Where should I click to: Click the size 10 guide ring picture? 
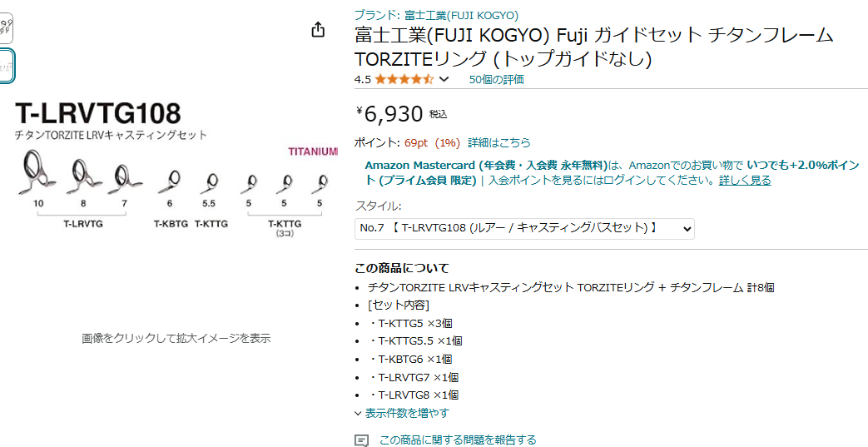(37, 173)
